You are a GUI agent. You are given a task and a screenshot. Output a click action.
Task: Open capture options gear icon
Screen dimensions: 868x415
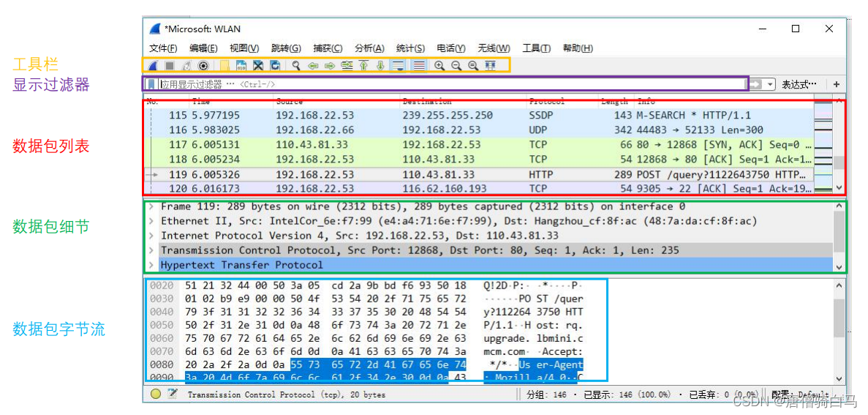click(203, 65)
